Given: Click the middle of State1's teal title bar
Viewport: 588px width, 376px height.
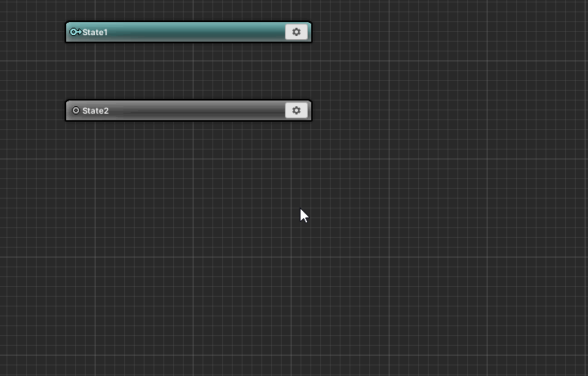Looking at the screenshot, I should click(x=188, y=32).
